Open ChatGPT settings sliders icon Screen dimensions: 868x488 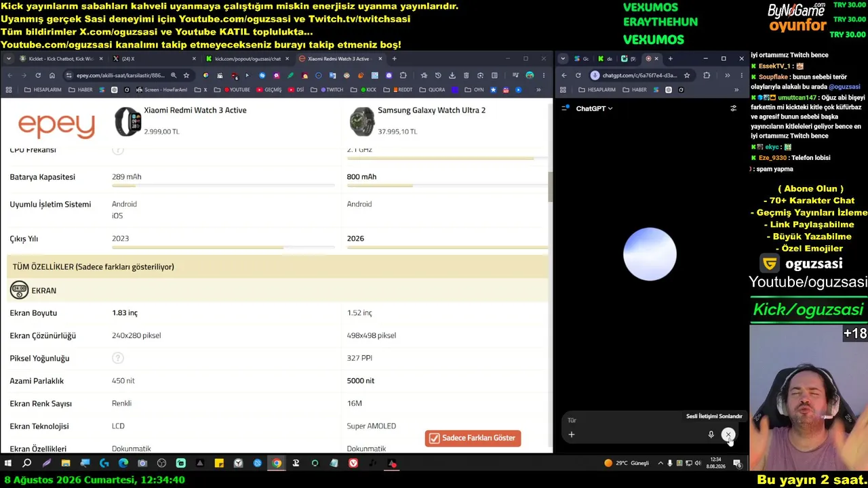[x=733, y=108]
